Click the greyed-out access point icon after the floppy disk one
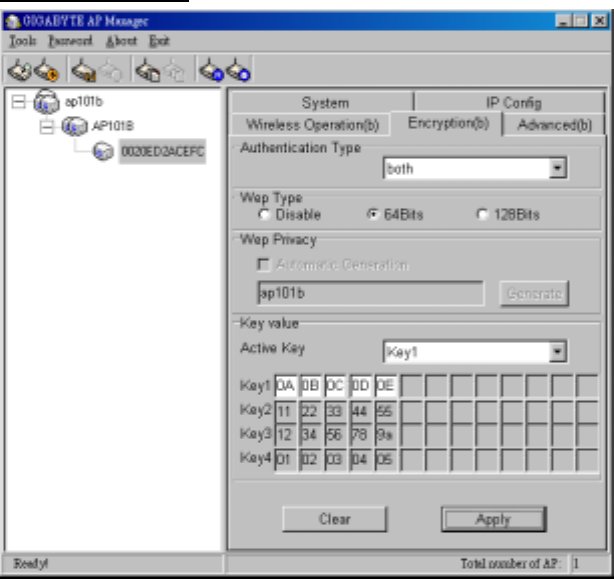The height and width of the screenshot is (579, 614). pyautogui.click(x=111, y=71)
